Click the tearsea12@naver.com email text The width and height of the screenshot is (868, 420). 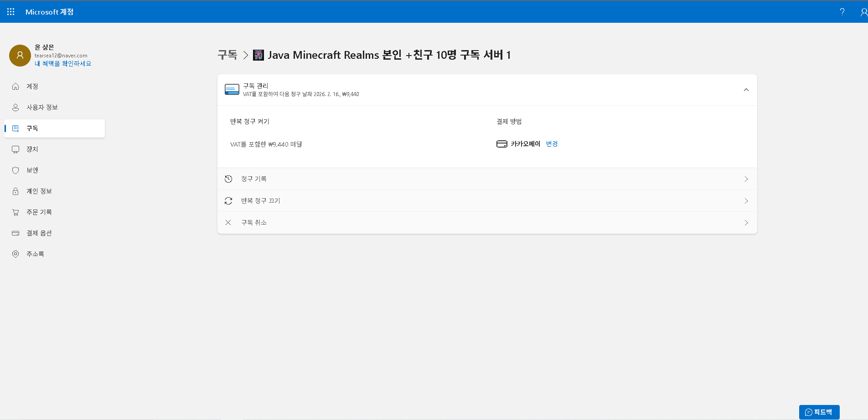click(x=61, y=56)
